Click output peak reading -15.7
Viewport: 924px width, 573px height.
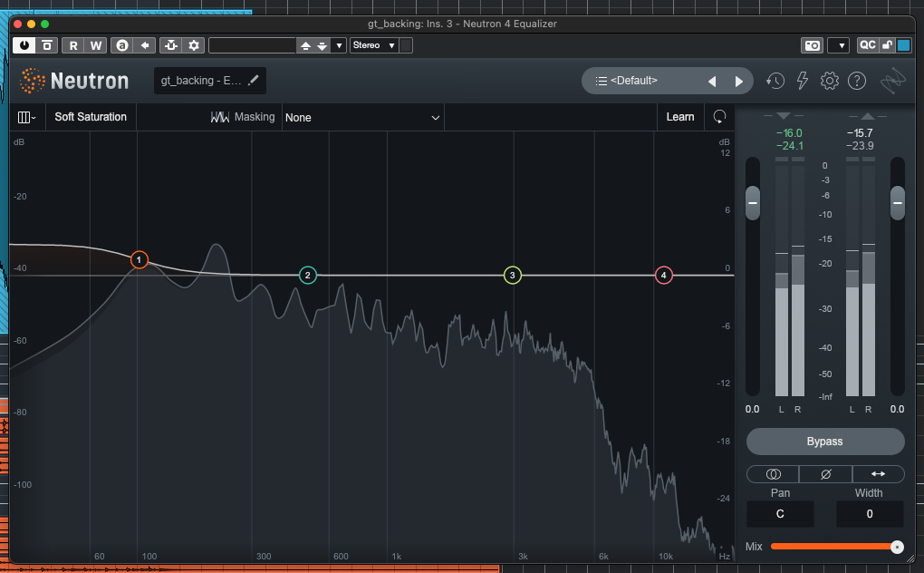[x=860, y=133]
